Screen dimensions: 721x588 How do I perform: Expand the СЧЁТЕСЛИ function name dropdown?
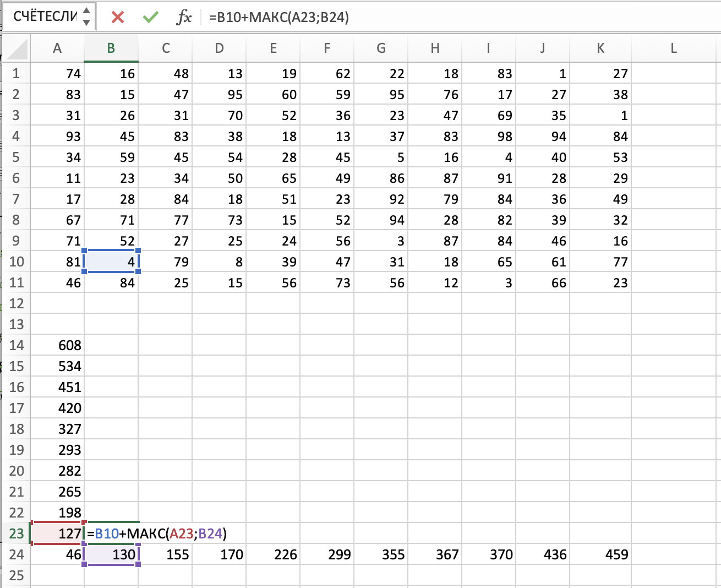86,17
